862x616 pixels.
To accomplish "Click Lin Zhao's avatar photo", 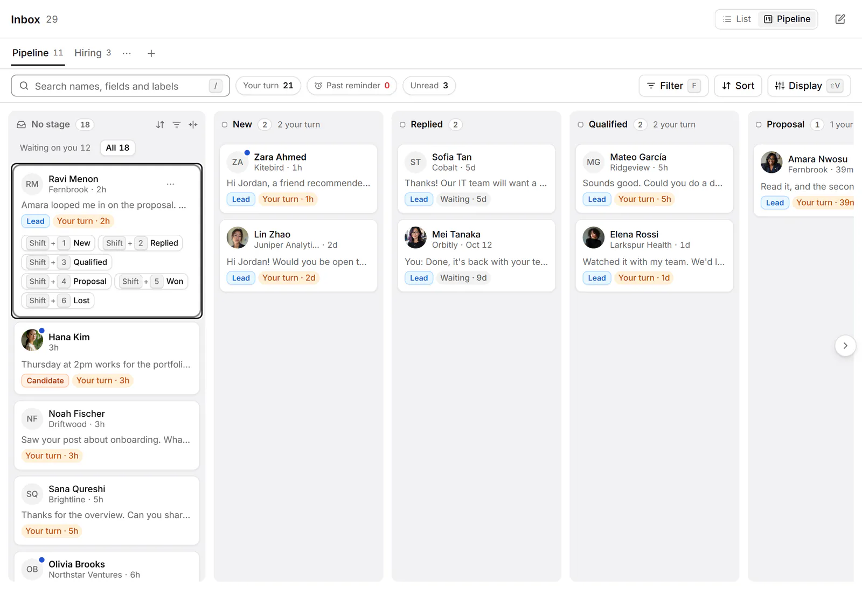I will [238, 237].
